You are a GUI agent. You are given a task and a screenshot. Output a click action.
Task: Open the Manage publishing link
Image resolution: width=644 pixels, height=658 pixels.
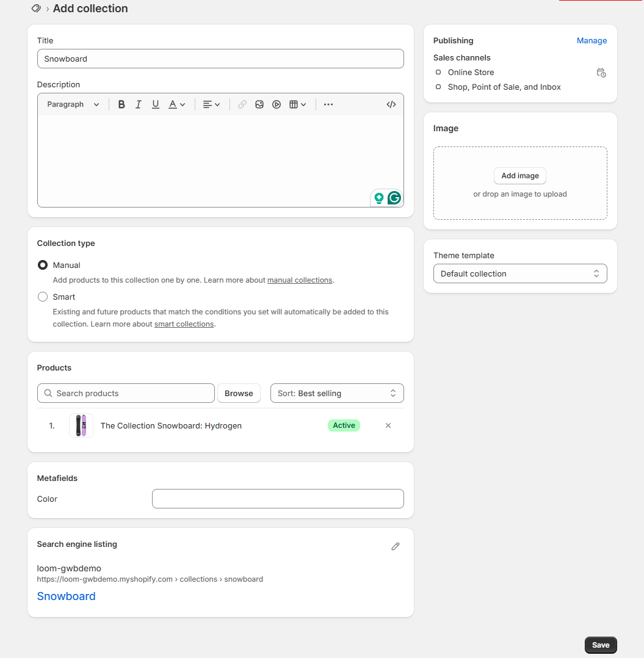pos(592,41)
